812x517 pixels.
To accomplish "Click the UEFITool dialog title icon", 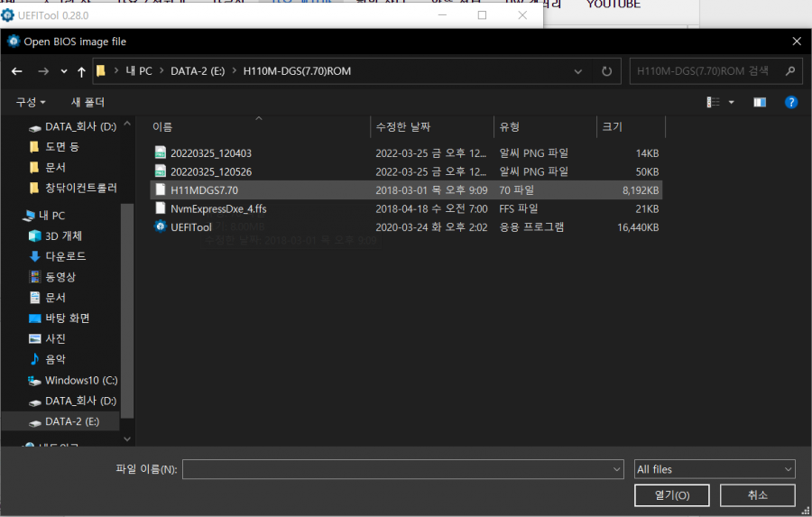I will (14, 42).
